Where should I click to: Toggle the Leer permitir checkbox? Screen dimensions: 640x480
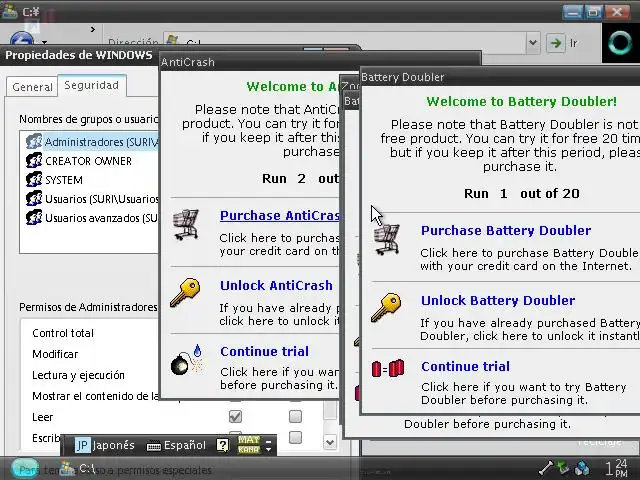(236, 416)
